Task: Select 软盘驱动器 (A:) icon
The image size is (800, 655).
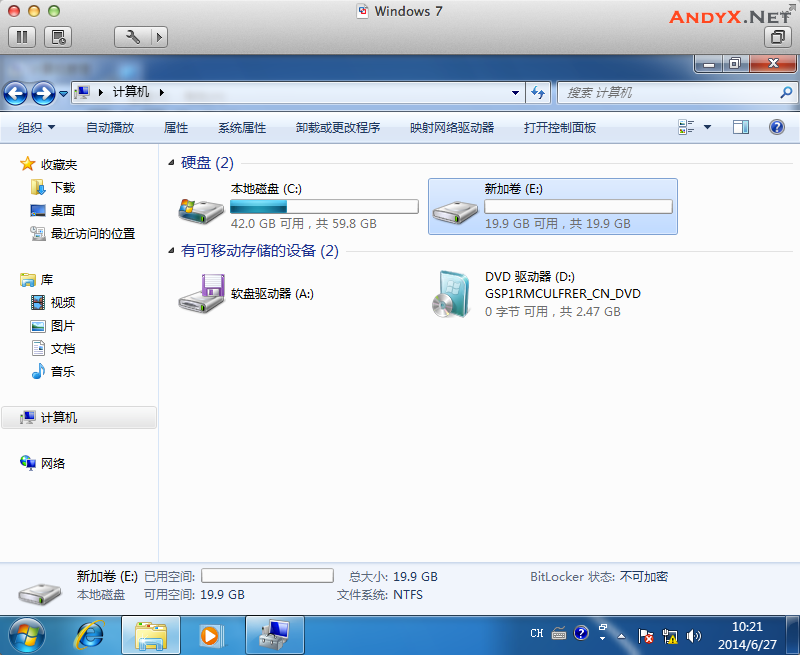Action: [x=202, y=293]
